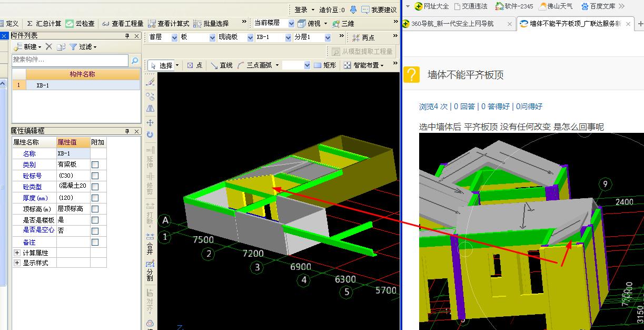Click the rotate tool in vertical toolbar
Screen dimensions: 644x330
[x=150, y=135]
